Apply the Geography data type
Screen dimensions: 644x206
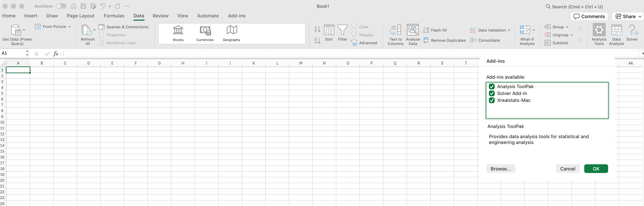[232, 34]
